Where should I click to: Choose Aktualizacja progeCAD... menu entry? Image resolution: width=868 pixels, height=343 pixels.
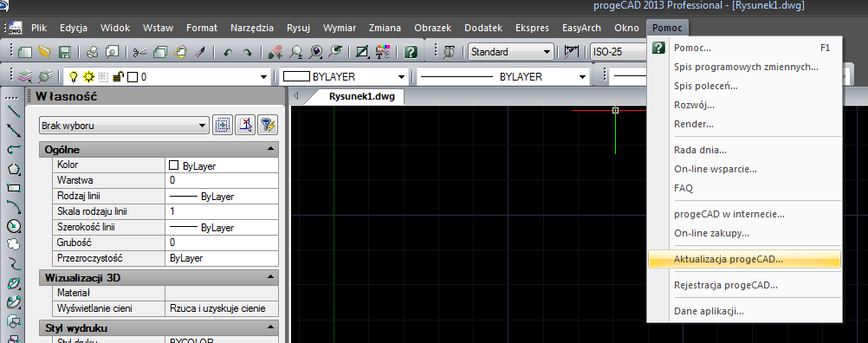[744, 260]
